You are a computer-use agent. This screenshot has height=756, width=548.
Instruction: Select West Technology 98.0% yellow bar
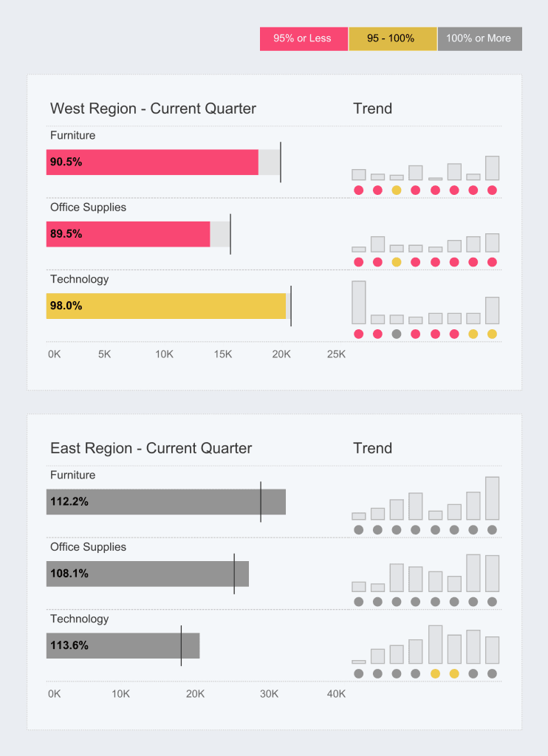coord(166,306)
